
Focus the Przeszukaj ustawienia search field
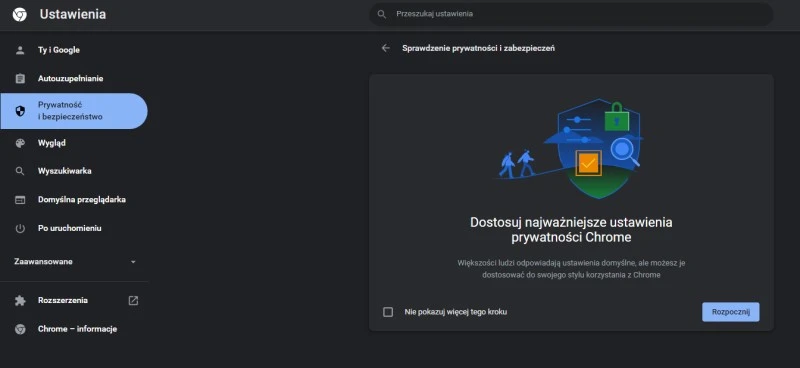(571, 14)
